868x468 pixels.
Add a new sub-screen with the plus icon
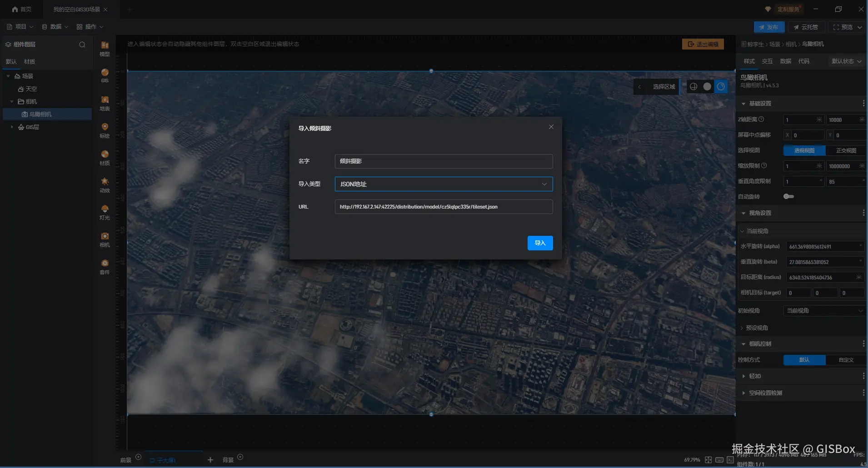pos(210,460)
